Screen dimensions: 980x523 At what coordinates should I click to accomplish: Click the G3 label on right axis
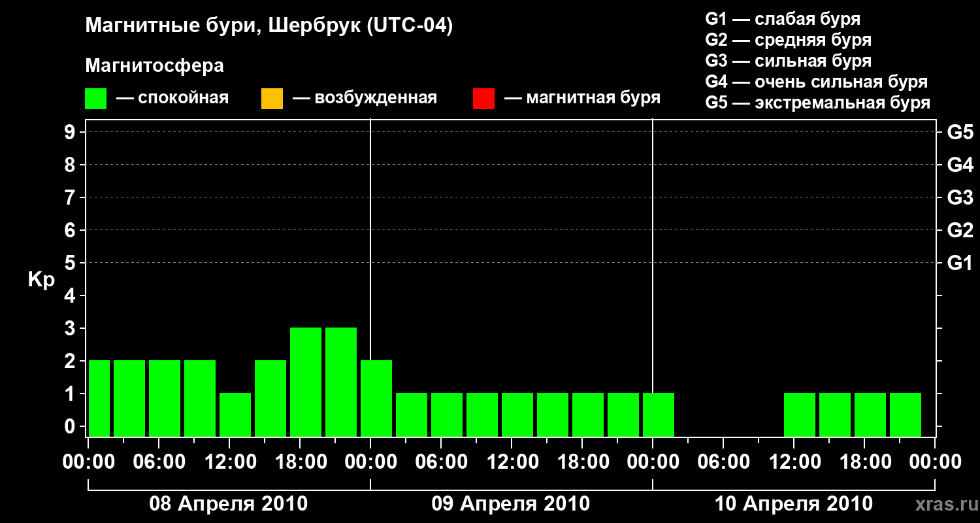[x=960, y=197]
